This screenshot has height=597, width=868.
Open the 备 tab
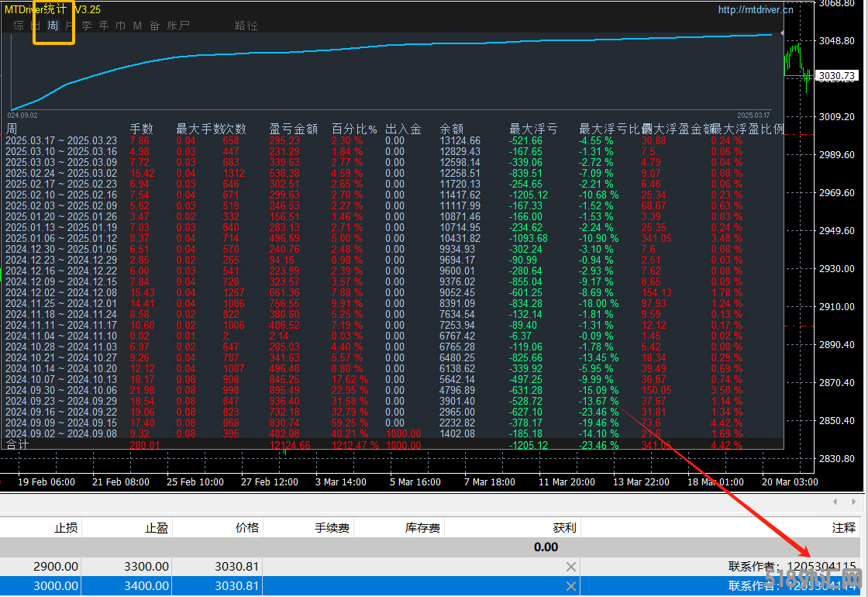[154, 26]
